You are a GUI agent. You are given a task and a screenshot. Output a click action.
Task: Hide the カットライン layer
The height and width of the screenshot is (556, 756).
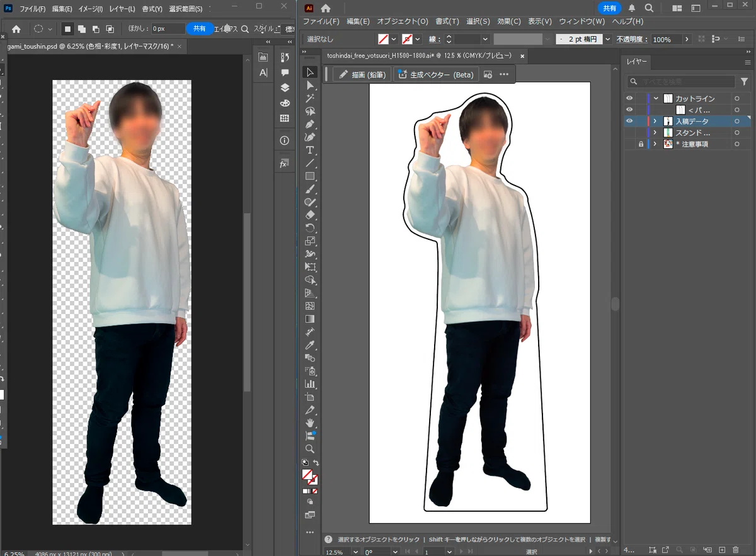[629, 99]
